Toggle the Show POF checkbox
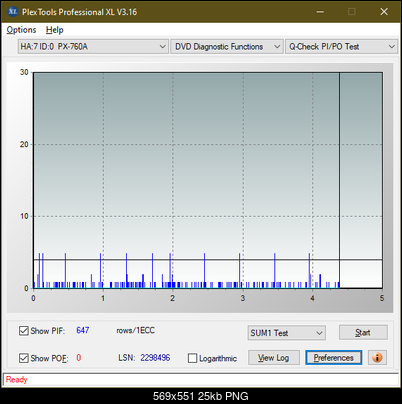Viewport: 402px width, 404px height. coord(24,358)
